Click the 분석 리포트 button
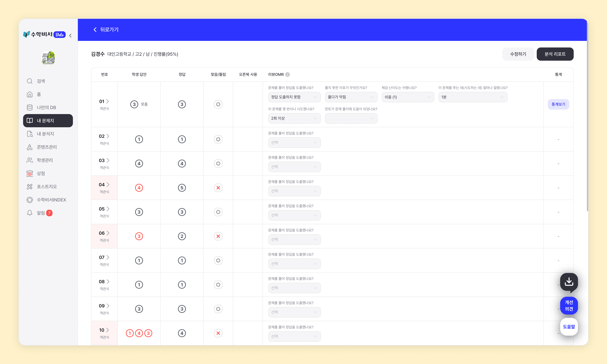This screenshot has width=607, height=364. click(555, 54)
